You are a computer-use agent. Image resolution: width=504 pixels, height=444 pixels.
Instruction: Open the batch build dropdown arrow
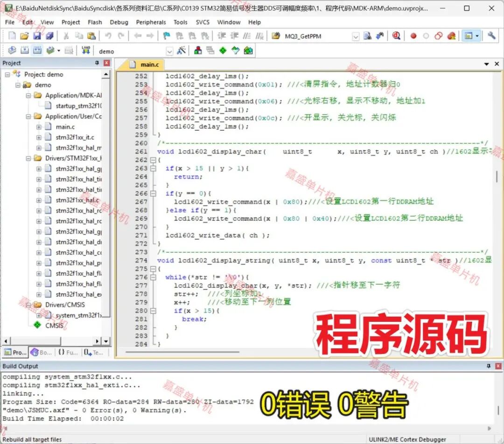click(58, 51)
